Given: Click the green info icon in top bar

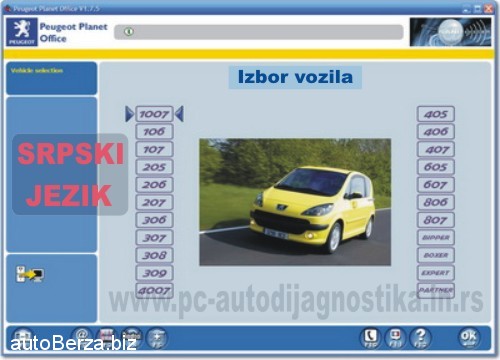Looking at the screenshot, I should point(129,32).
